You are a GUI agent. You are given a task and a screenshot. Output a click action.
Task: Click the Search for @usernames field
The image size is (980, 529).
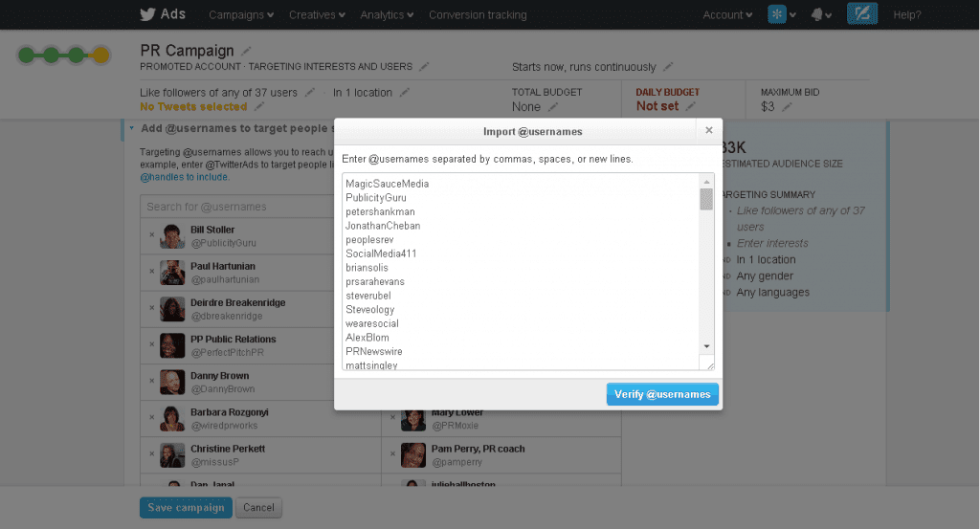[237, 207]
